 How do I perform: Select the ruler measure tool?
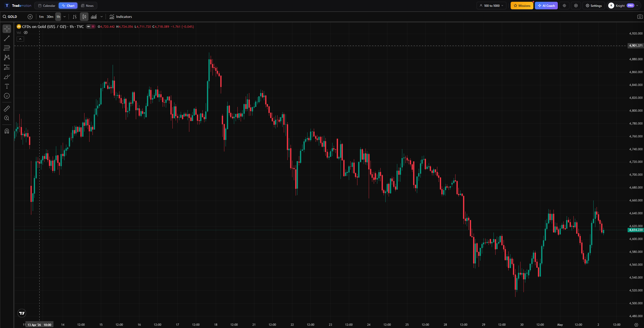pos(7,109)
